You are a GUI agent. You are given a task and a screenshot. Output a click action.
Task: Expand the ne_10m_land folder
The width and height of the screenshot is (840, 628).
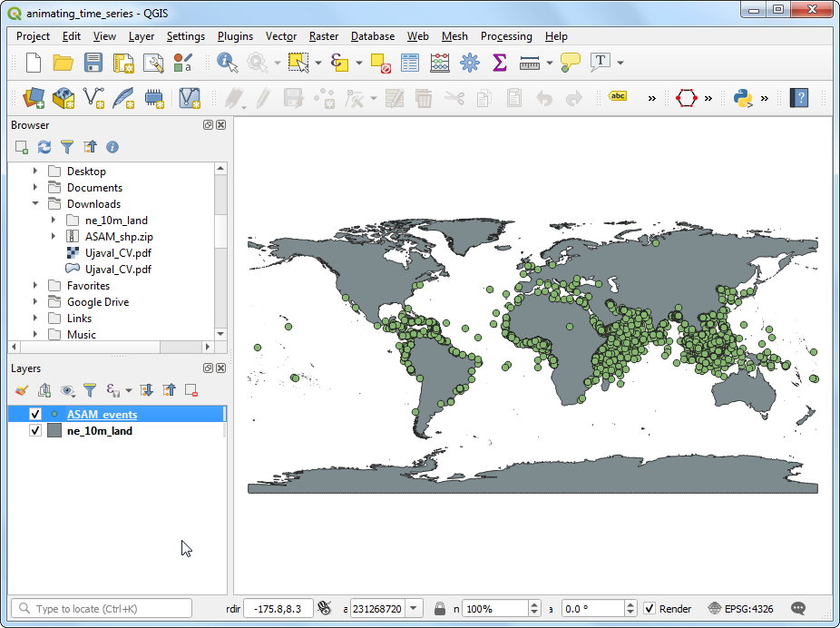[x=52, y=220]
